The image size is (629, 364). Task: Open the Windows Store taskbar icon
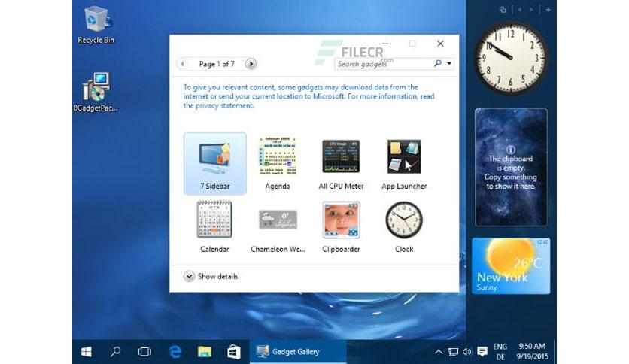(233, 352)
